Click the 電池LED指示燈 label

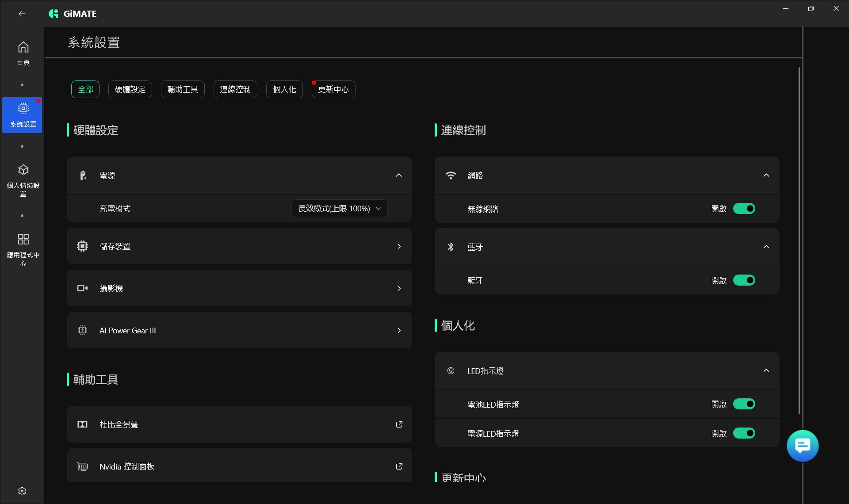click(493, 404)
